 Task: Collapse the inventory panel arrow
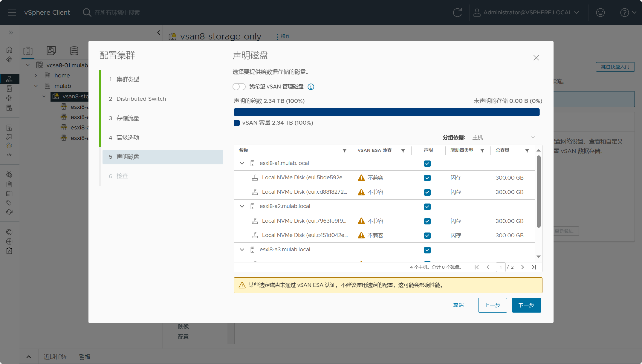tap(159, 32)
